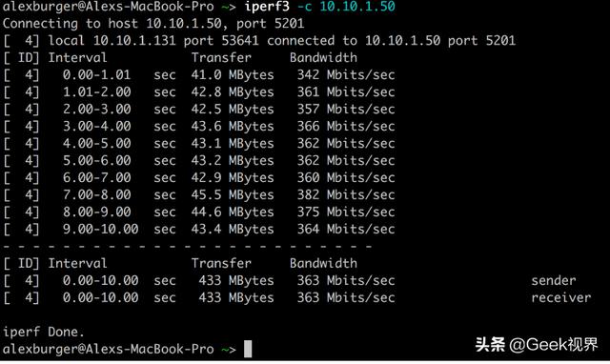Click the 41.0 MBytes transfer value
The image size is (610, 364).
tap(233, 74)
